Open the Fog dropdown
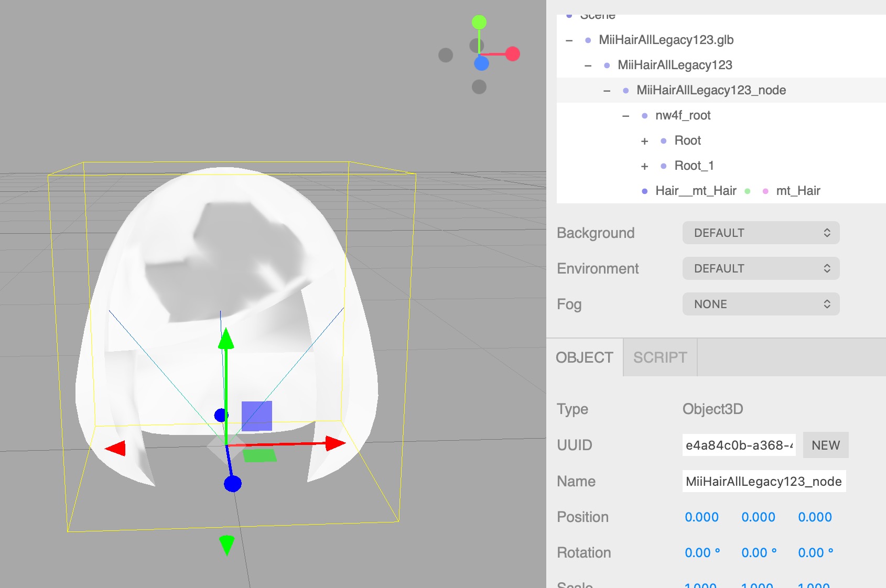Screen dimensions: 886x588 tap(760, 304)
